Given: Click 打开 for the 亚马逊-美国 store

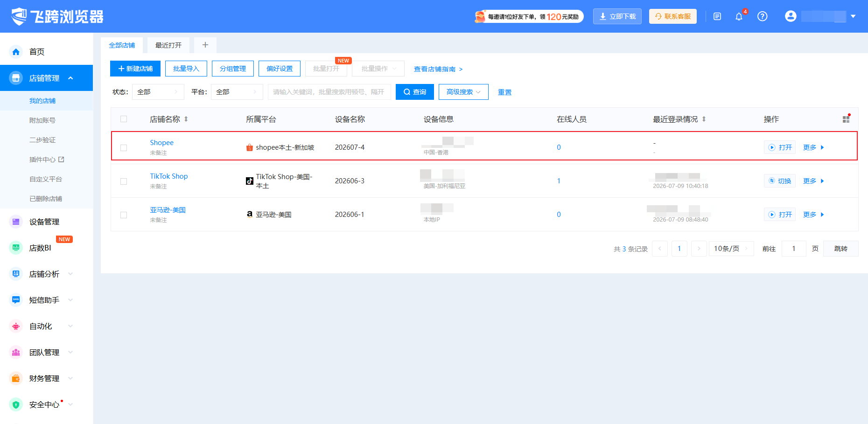Looking at the screenshot, I should point(780,215).
